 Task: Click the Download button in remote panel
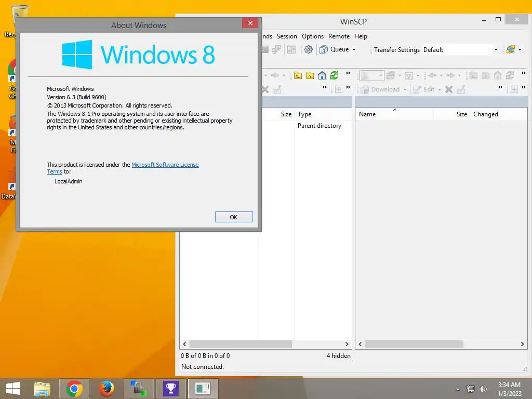(380, 89)
